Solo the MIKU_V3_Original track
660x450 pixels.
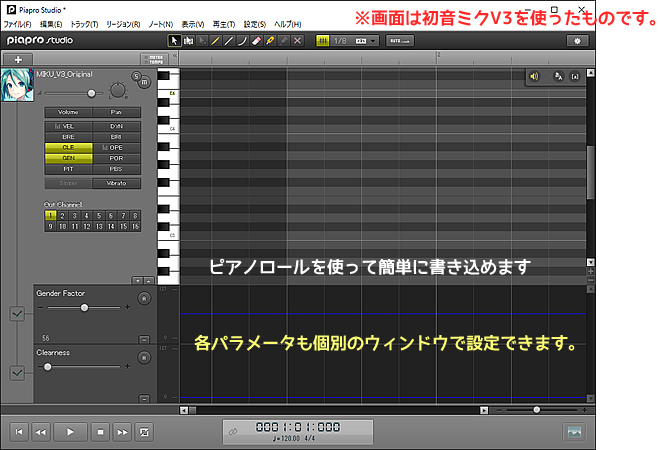point(136,76)
